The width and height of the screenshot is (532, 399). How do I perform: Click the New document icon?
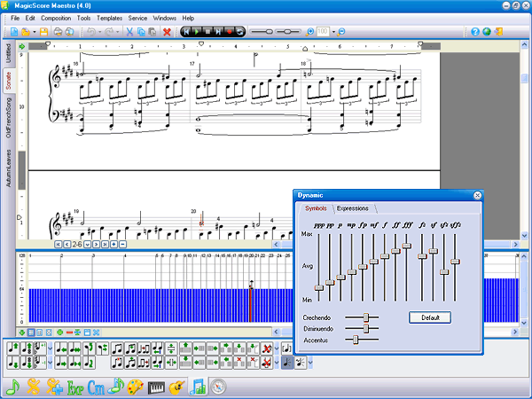click(x=14, y=32)
